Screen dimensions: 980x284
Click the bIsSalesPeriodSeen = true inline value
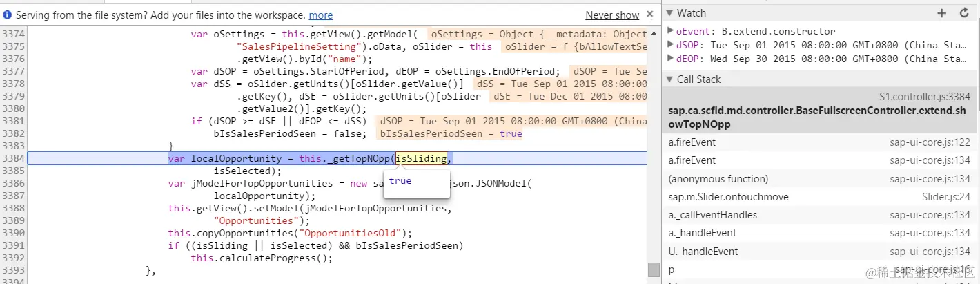point(451,134)
